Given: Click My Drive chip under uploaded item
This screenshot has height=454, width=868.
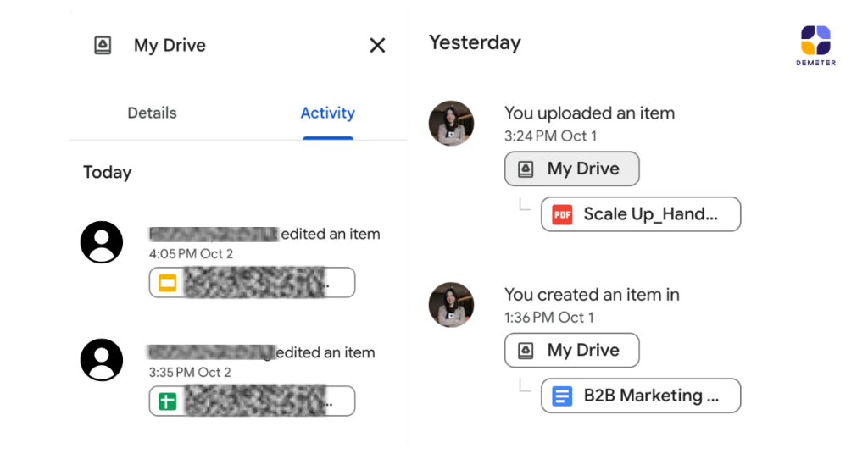Looking at the screenshot, I should tap(571, 169).
